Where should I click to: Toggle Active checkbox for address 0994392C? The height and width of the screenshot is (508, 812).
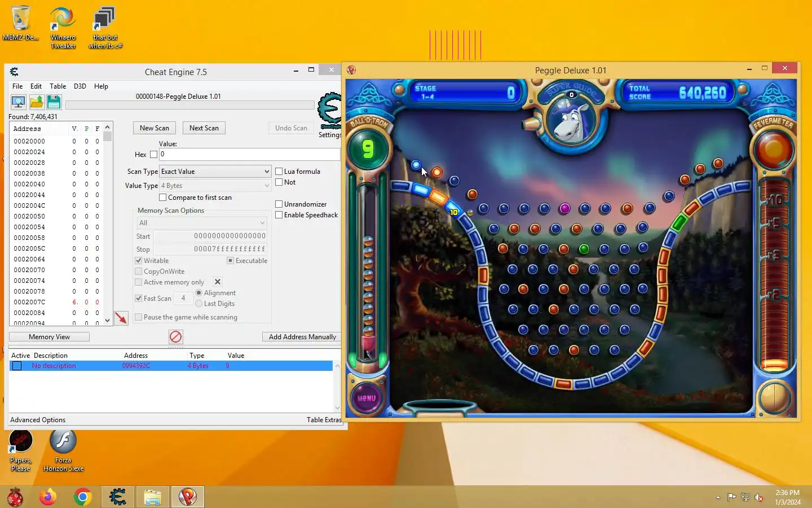click(17, 366)
